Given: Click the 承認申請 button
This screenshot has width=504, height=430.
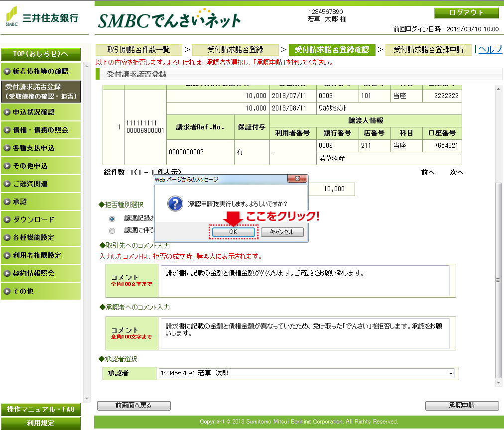Looking at the screenshot, I should click(x=462, y=406).
